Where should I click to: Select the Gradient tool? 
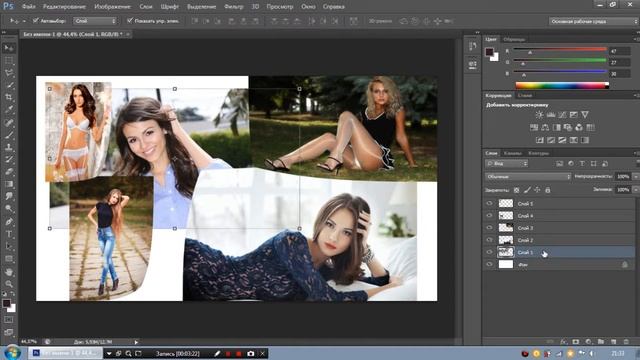coord(9,184)
